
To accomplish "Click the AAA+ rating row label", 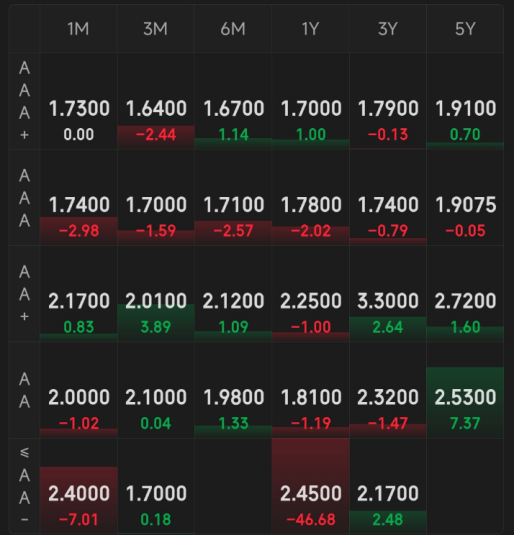I will coord(24,101).
